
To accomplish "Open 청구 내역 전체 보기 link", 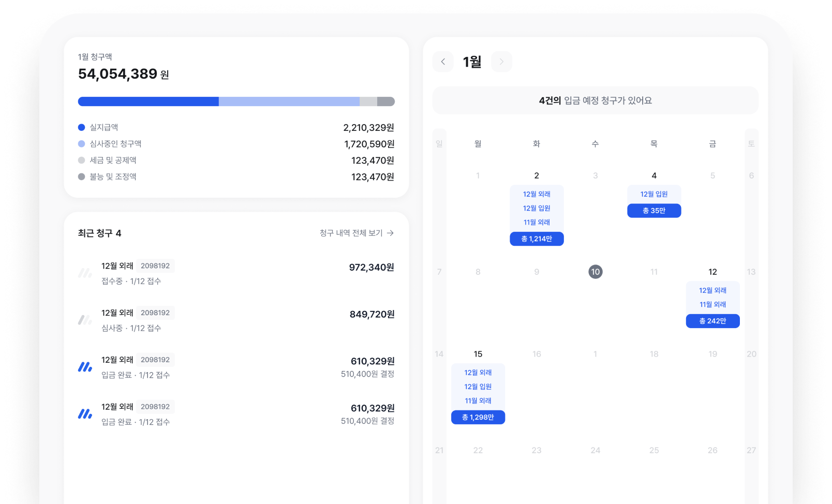I will pos(351,233).
